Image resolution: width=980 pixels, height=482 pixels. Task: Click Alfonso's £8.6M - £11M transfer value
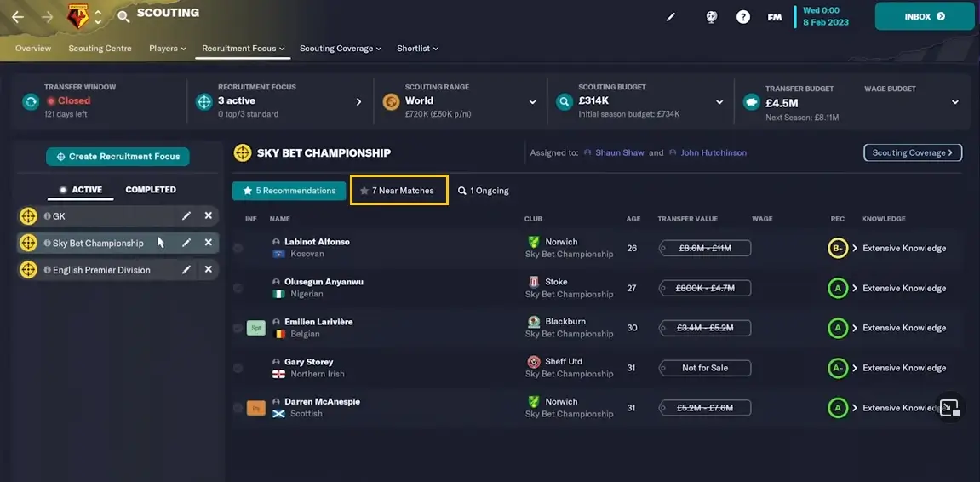(705, 248)
